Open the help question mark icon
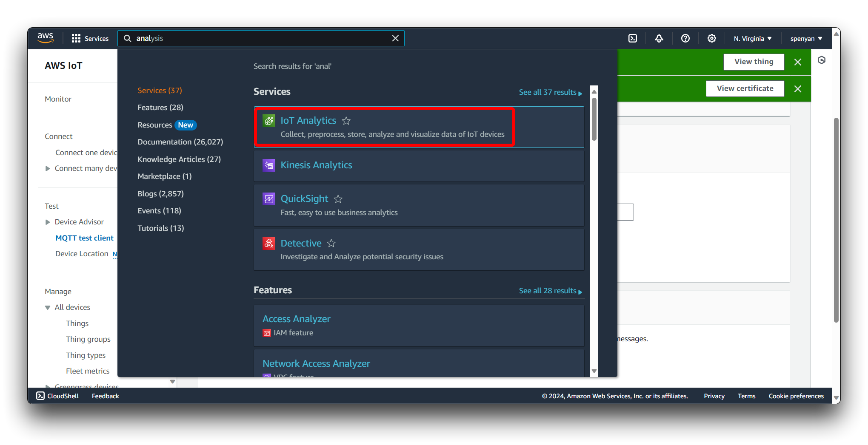 (685, 38)
